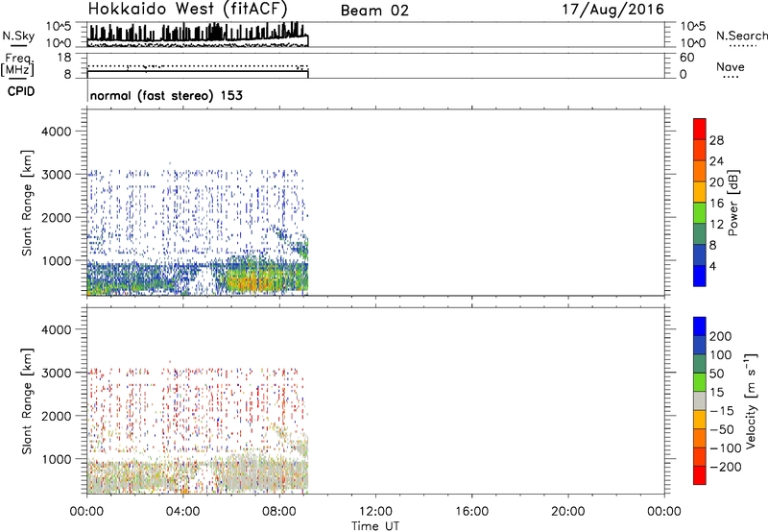Click the 'Freq. [MHz]' axis label
Screen dimensions: 768x532
coord(18,64)
